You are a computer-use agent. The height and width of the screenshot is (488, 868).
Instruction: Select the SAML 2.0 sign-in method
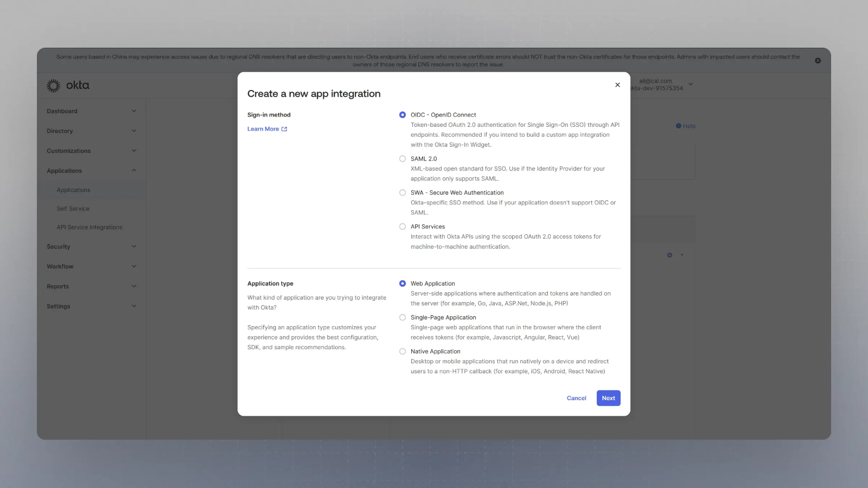point(403,159)
